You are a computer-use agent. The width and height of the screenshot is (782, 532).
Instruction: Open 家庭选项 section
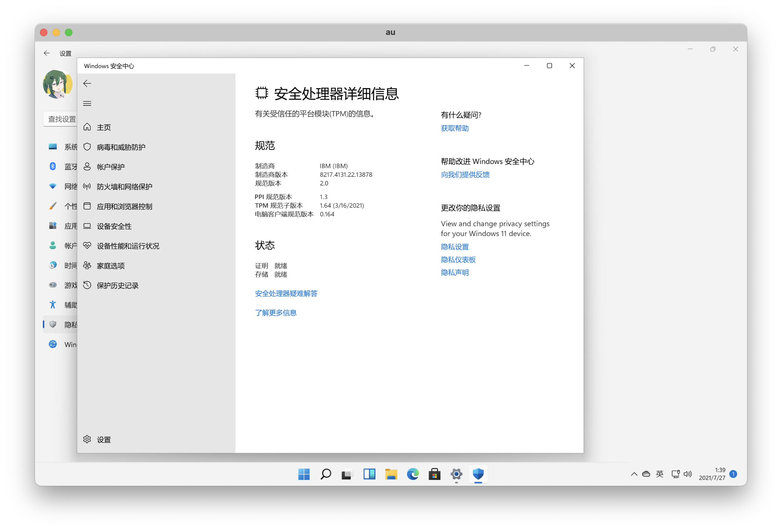pos(110,266)
